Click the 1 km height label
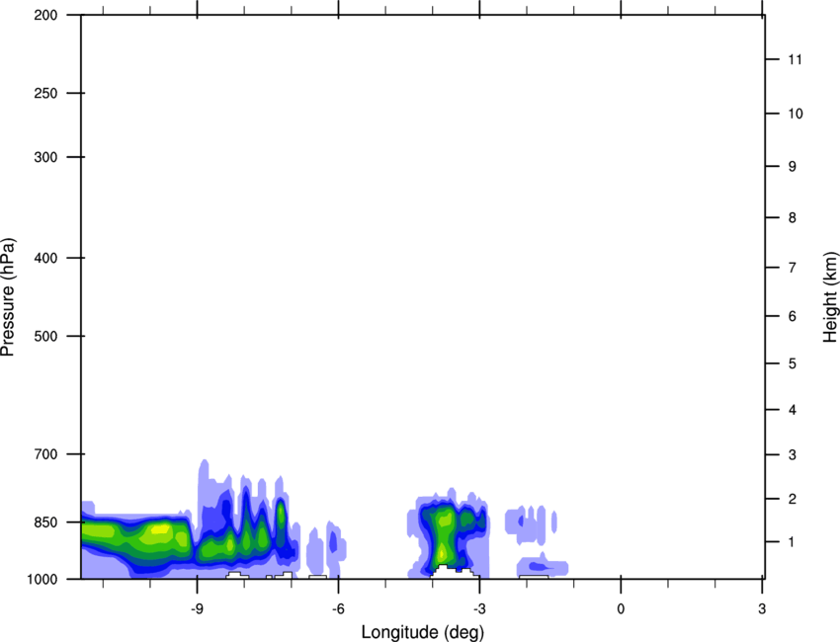Image resolution: width=840 pixels, height=642 pixels. [792, 542]
